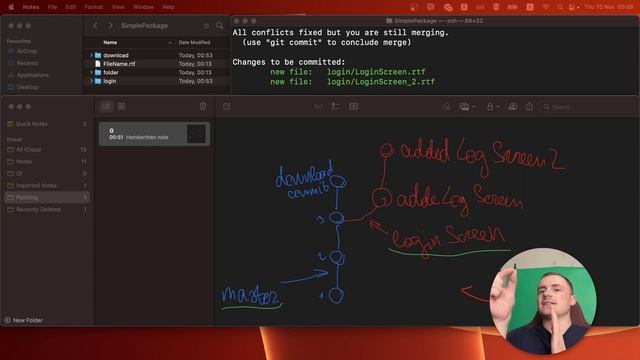Click the Notes share icon
Image resolution: width=640 pixels, height=360 pixels.
tap(529, 107)
